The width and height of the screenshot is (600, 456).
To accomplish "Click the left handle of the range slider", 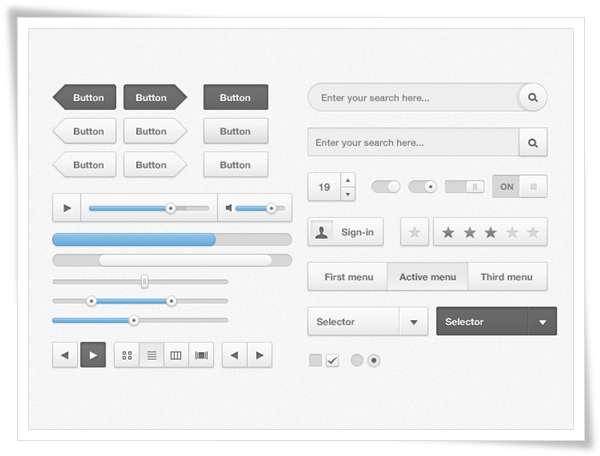I will point(91,301).
